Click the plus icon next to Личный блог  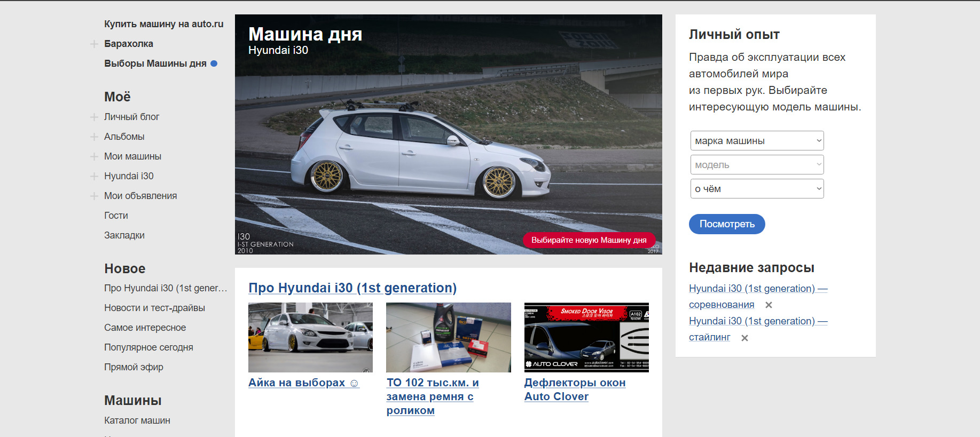point(94,117)
